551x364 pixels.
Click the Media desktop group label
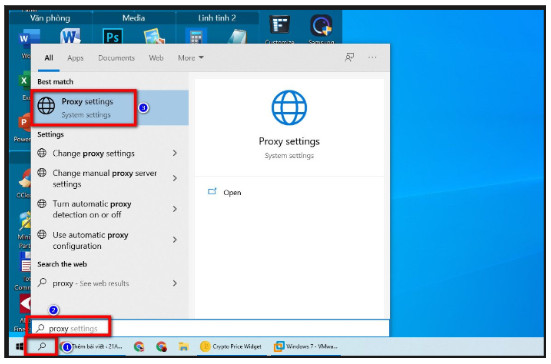[134, 18]
